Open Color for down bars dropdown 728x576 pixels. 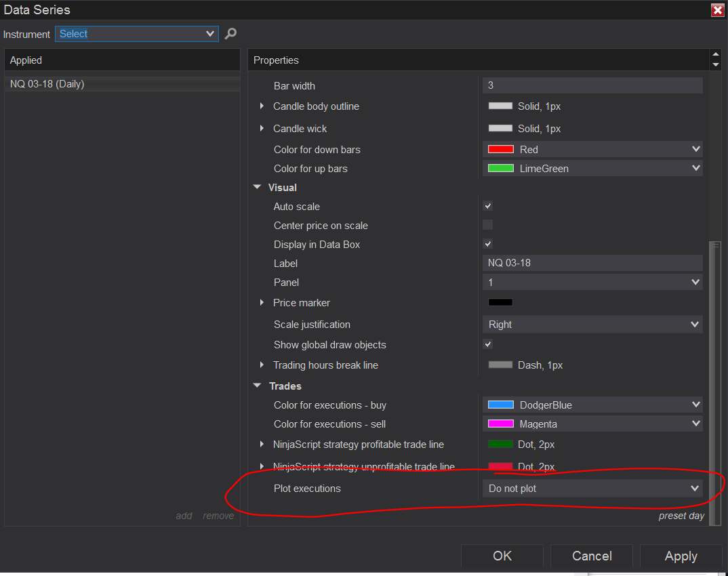pos(592,150)
